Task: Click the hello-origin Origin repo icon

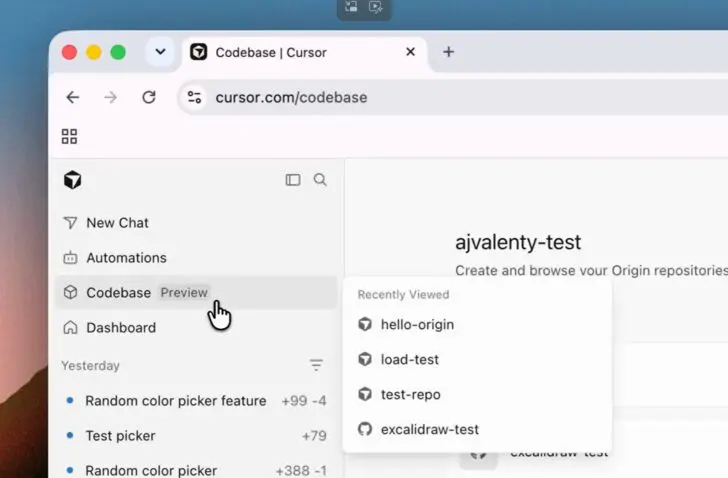Action: coord(365,324)
